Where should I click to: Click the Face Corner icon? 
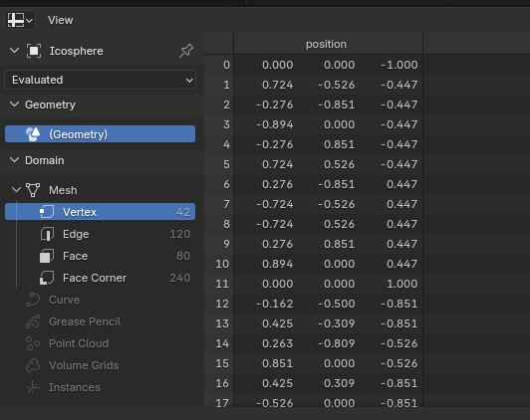(x=47, y=278)
